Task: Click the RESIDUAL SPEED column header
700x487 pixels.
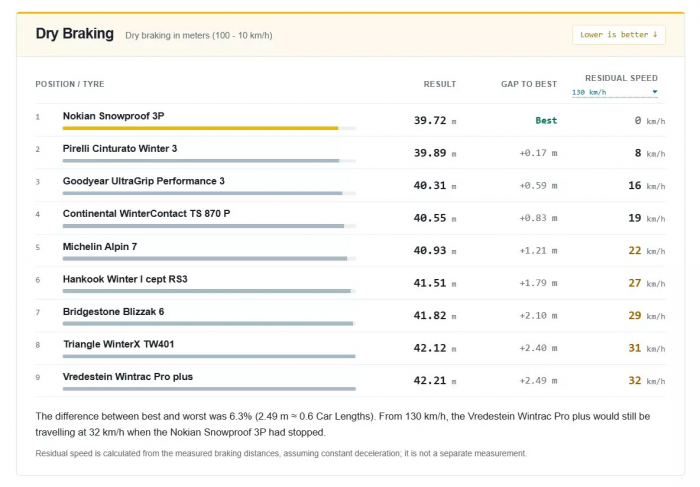Action: 621,78
